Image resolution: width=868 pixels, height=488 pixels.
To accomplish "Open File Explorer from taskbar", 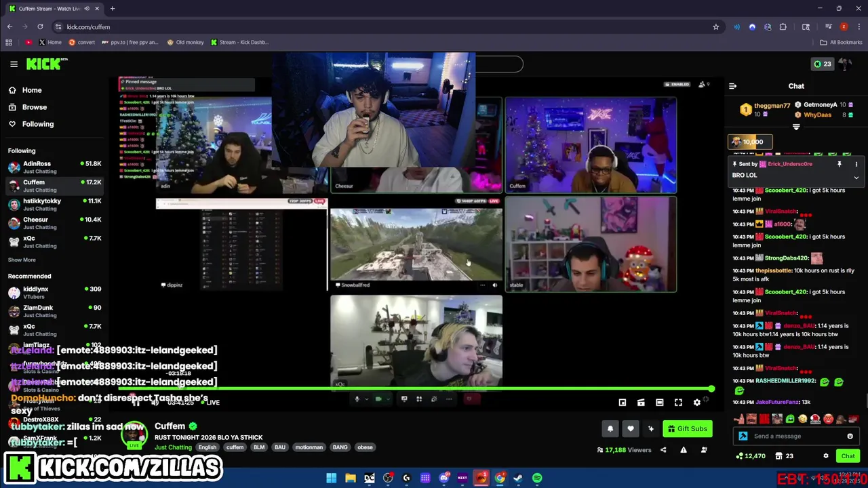I will pos(351,479).
